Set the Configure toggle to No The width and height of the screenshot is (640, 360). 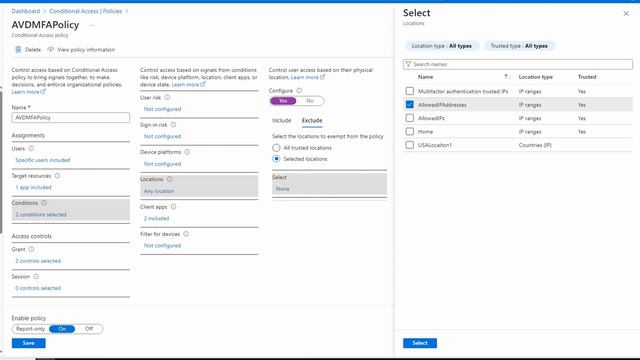(x=310, y=101)
